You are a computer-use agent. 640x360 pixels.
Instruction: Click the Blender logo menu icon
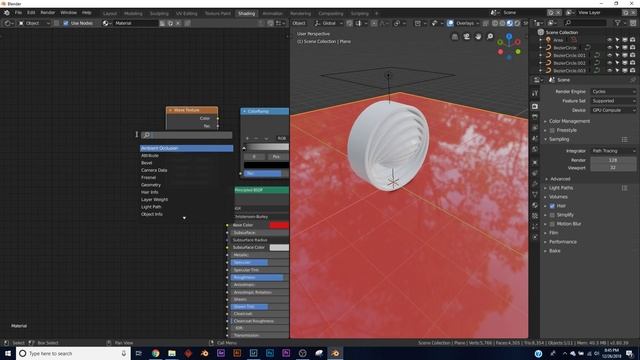point(7,13)
